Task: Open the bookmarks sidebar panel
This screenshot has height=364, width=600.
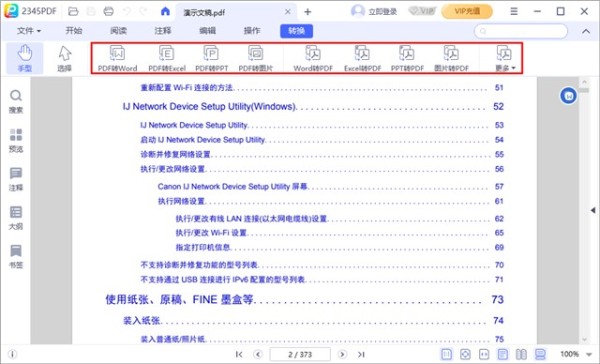Action: tap(16, 256)
